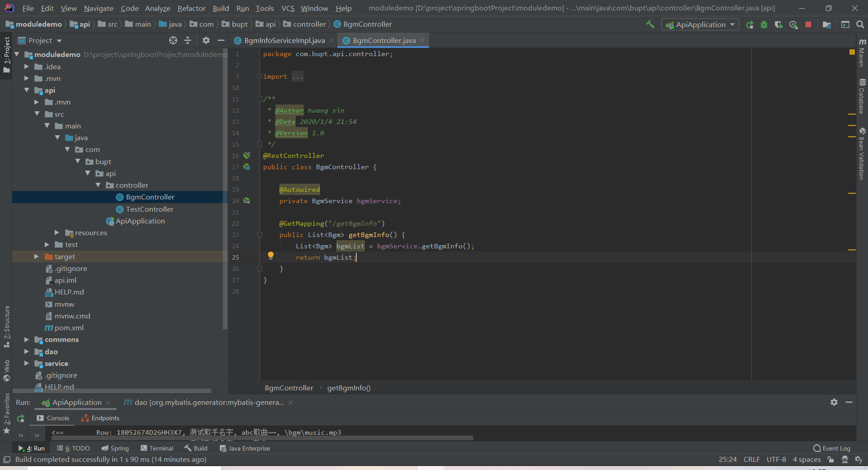Select TestController in project tree
The image size is (868, 470).
point(150,209)
